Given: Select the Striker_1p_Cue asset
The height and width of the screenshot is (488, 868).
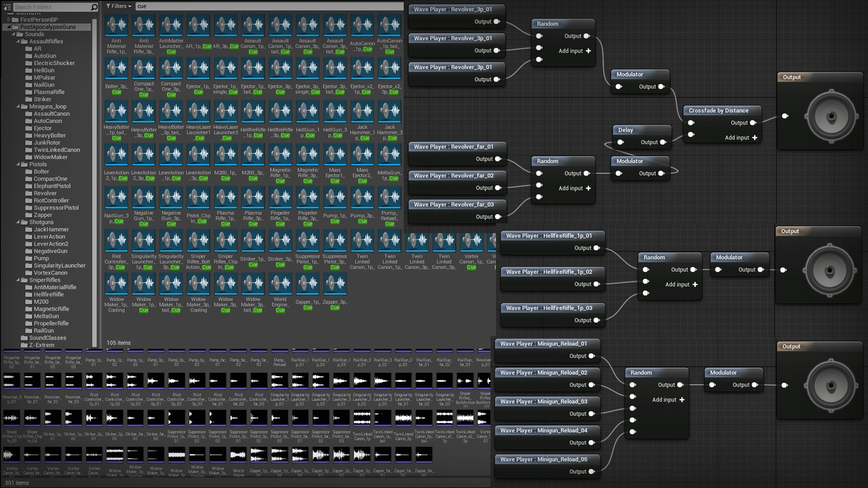Looking at the screenshot, I should pyautogui.click(x=253, y=249).
